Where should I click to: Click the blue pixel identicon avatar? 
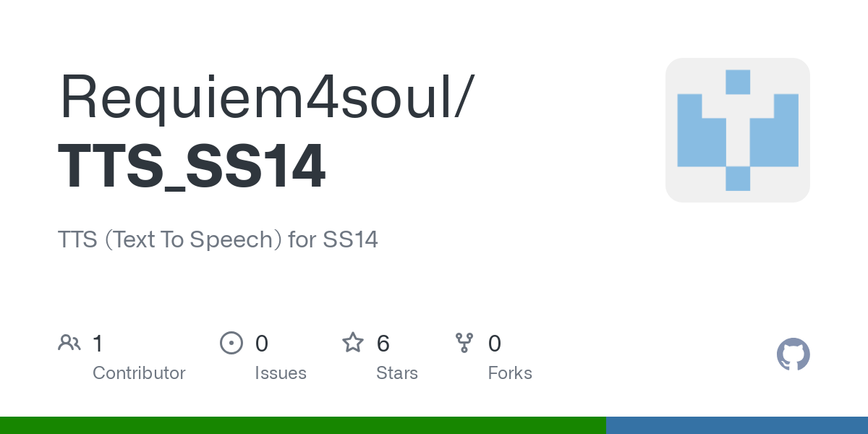coord(737,130)
